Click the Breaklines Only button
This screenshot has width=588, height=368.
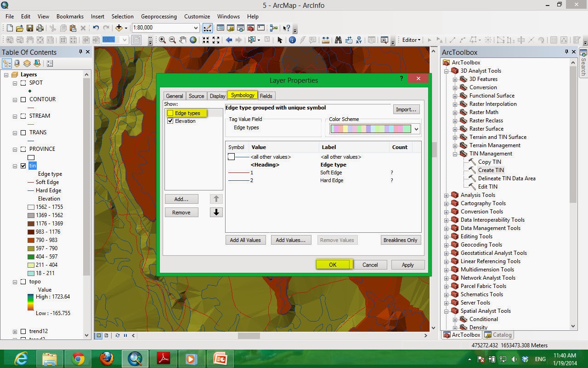(400, 240)
